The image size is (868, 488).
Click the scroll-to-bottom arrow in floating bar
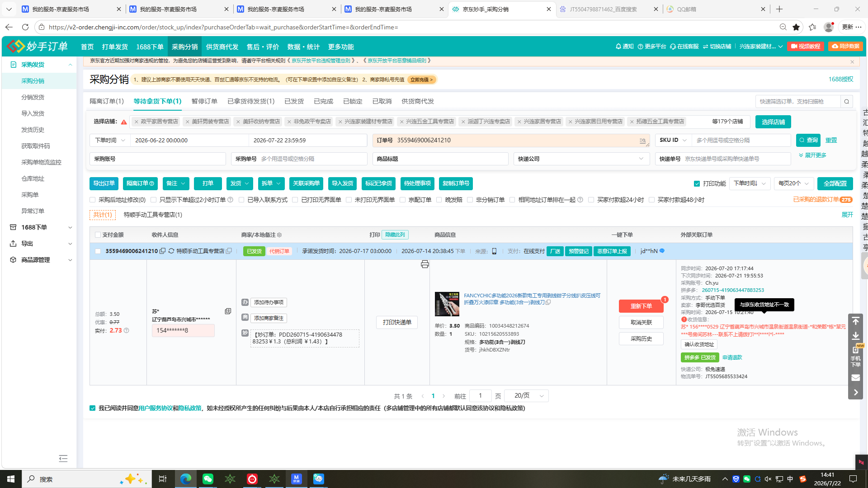(x=855, y=336)
